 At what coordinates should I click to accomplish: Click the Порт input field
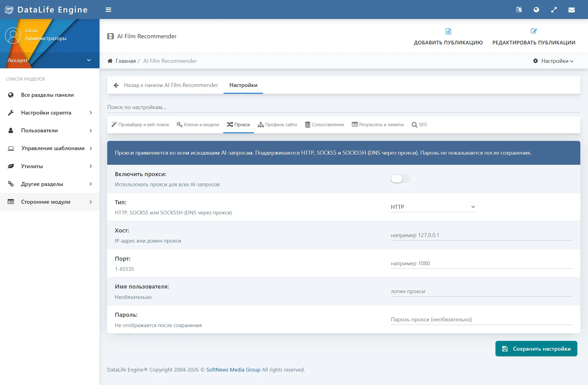click(x=481, y=263)
